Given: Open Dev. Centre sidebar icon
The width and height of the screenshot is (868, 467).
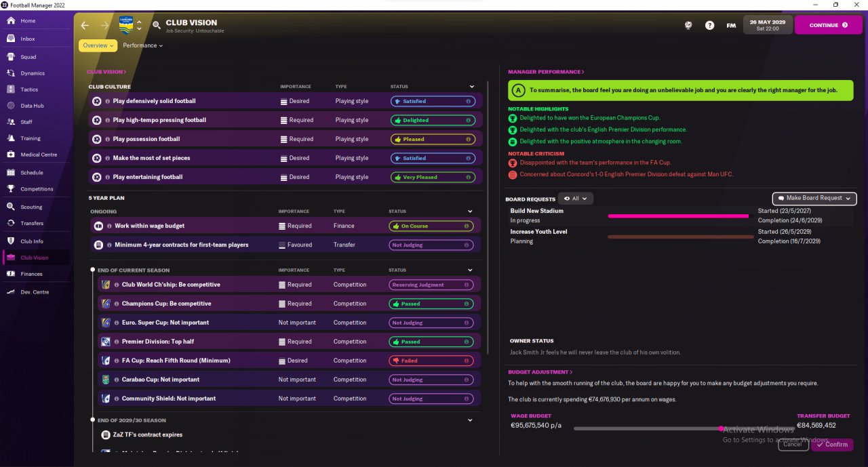Looking at the screenshot, I should [11, 292].
